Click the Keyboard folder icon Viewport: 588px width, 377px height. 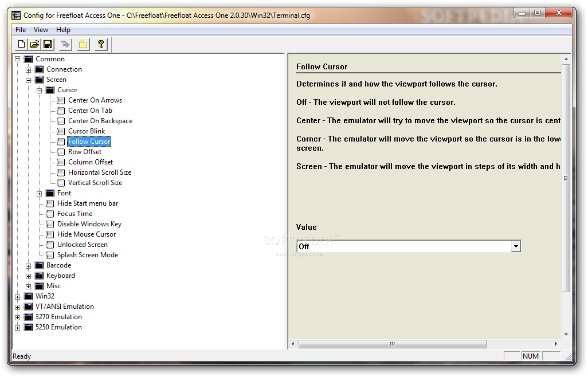[40, 276]
